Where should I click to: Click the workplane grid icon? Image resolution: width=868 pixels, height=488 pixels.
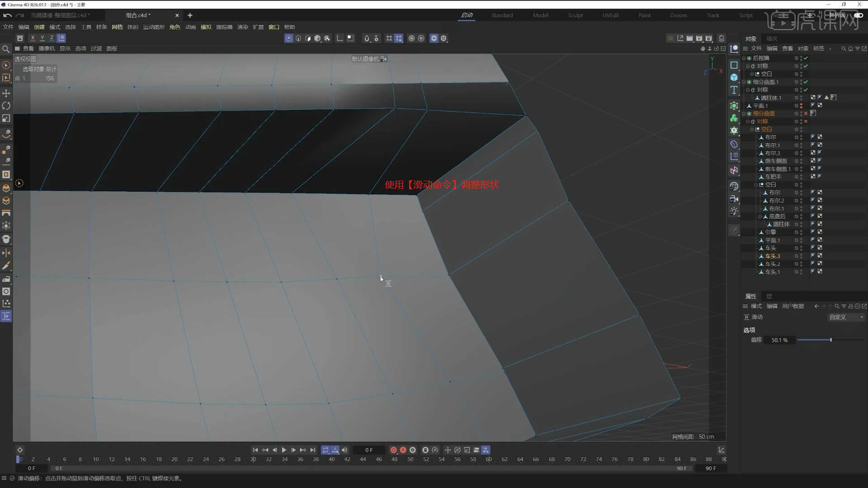click(389, 38)
